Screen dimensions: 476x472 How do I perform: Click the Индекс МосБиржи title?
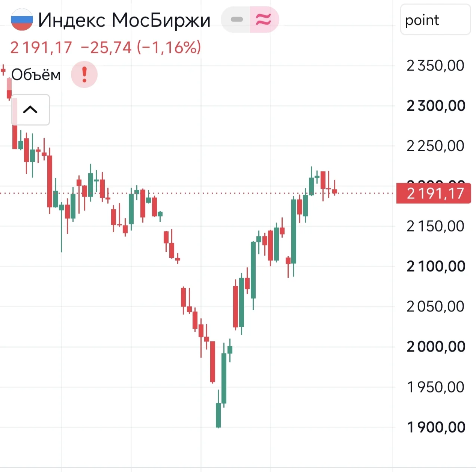(124, 20)
